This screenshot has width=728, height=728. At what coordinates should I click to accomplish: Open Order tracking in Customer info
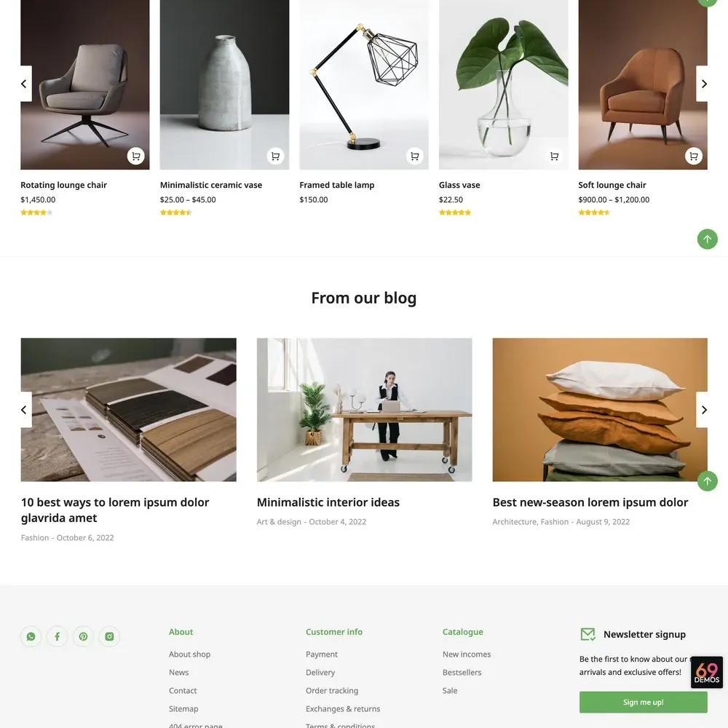tap(332, 691)
